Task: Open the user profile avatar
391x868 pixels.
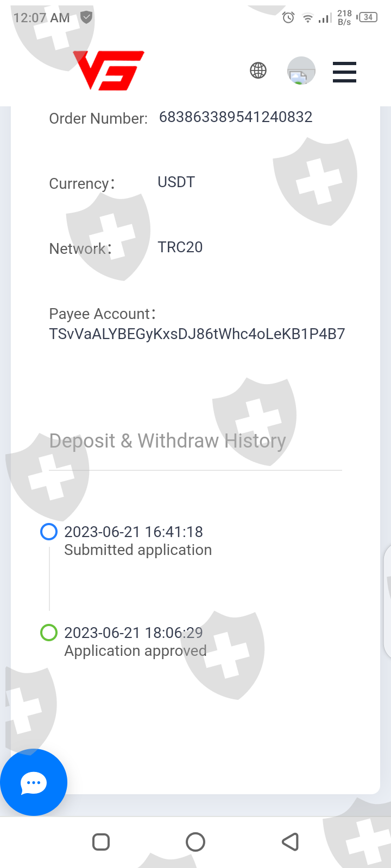Action: tap(301, 71)
